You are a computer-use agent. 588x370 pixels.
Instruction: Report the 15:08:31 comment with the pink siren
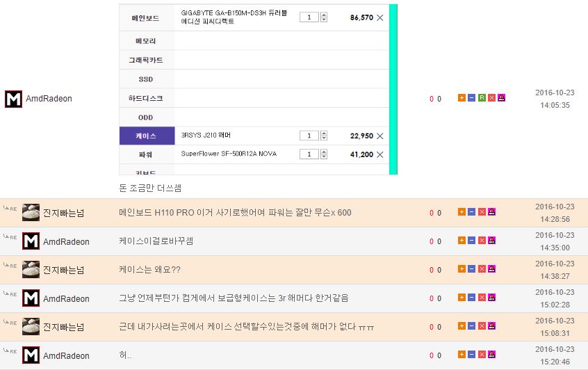coord(491,326)
